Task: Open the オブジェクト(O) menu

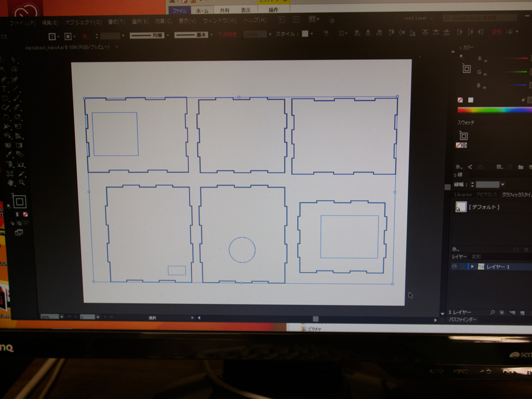Action: (83, 22)
